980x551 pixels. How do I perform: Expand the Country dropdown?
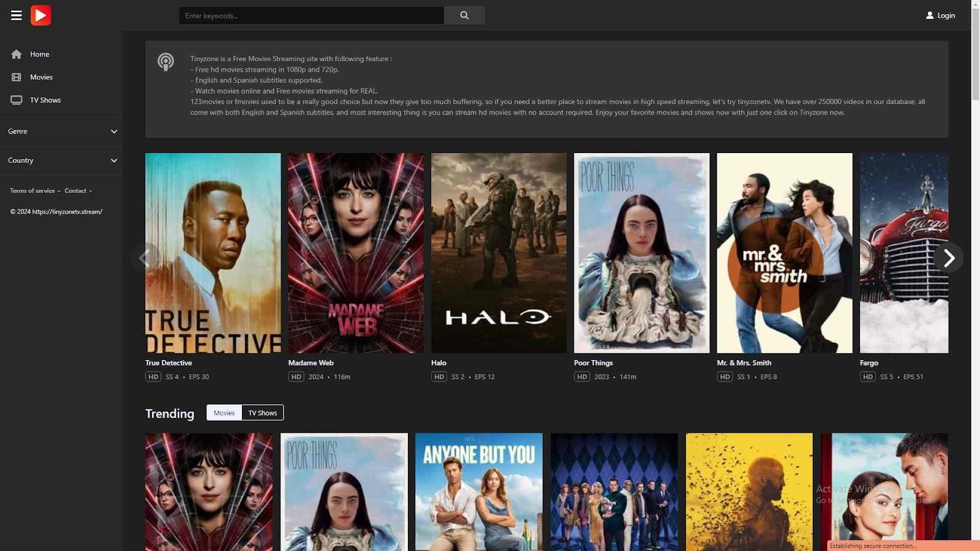pos(61,160)
